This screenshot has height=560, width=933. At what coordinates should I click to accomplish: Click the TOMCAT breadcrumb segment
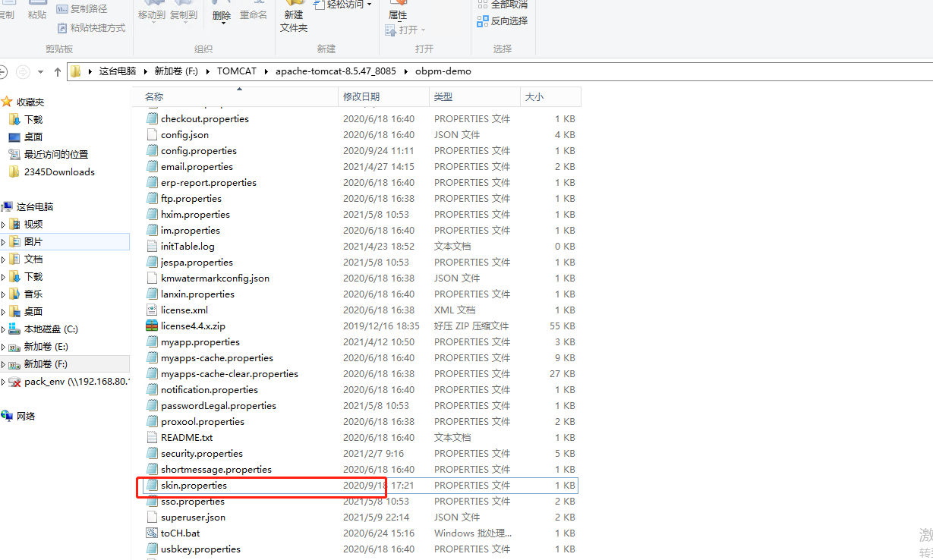click(237, 71)
